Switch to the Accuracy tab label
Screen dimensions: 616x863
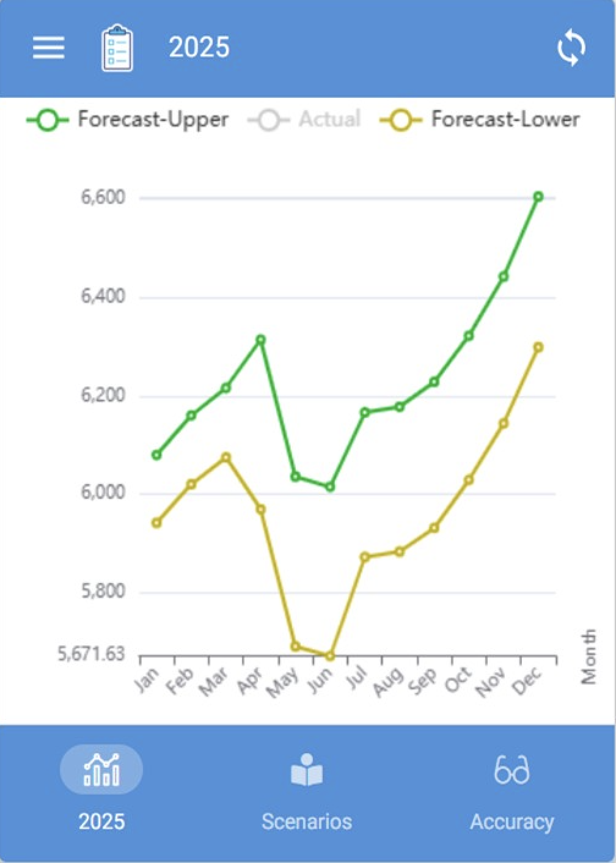[512, 821]
